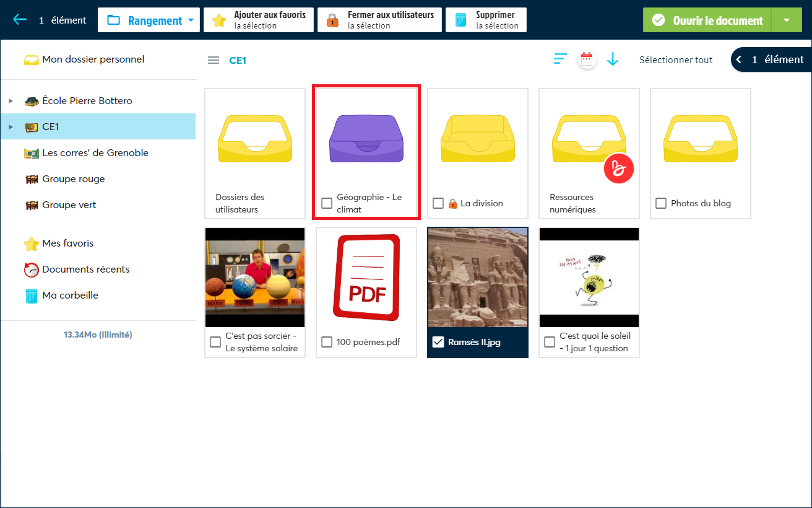The height and width of the screenshot is (508, 812).
Task: Tick C'est pas sorcier checkbox
Action: point(215,342)
